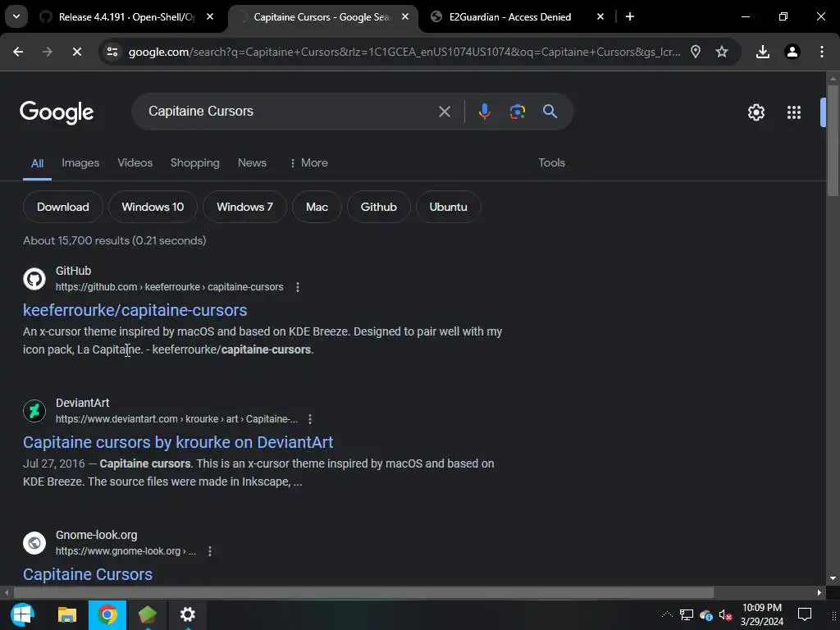The height and width of the screenshot is (630, 840).
Task: Open the volume muted tray icon
Action: [725, 615]
